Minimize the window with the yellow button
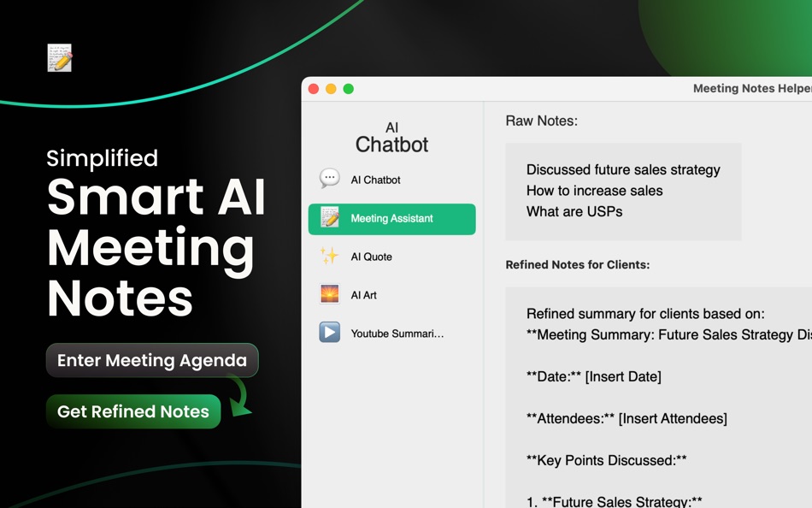 pyautogui.click(x=331, y=89)
